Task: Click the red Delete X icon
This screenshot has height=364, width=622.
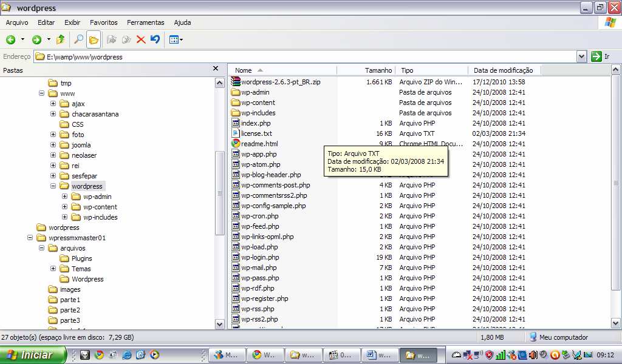Action: click(x=141, y=39)
